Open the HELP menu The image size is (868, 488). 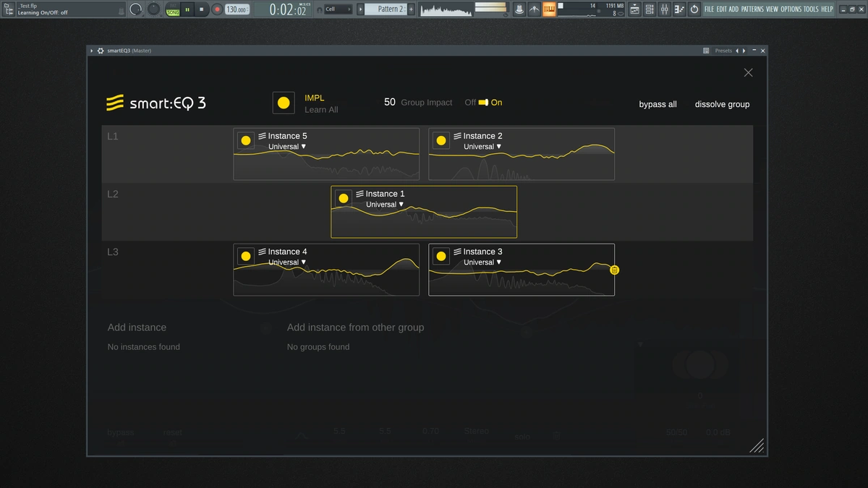[x=827, y=9]
